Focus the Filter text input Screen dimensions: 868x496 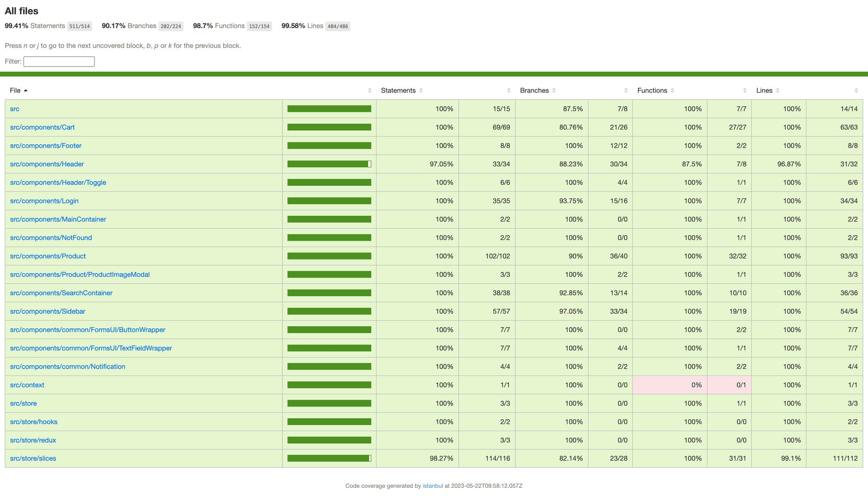pos(59,61)
